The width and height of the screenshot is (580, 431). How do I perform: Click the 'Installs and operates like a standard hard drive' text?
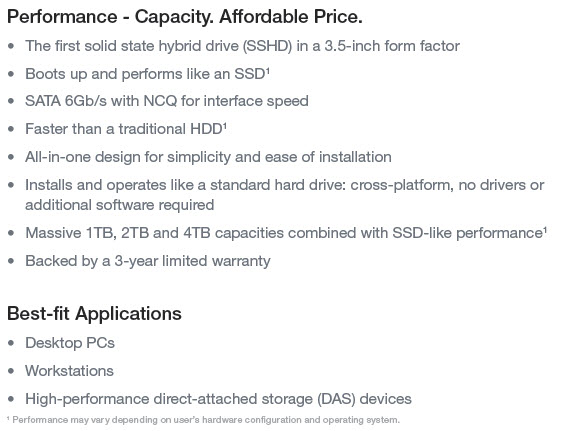pos(284,185)
